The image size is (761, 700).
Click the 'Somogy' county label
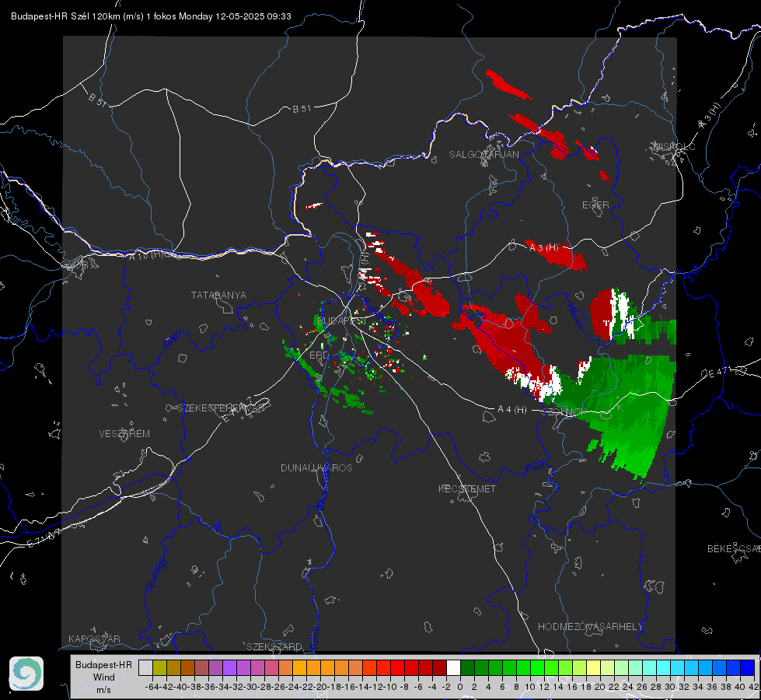point(156,574)
